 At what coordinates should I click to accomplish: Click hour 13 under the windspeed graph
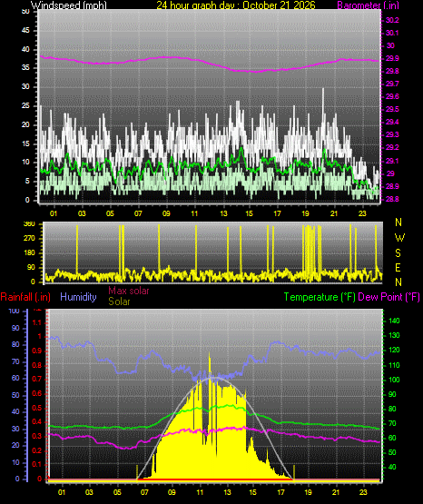(x=223, y=213)
